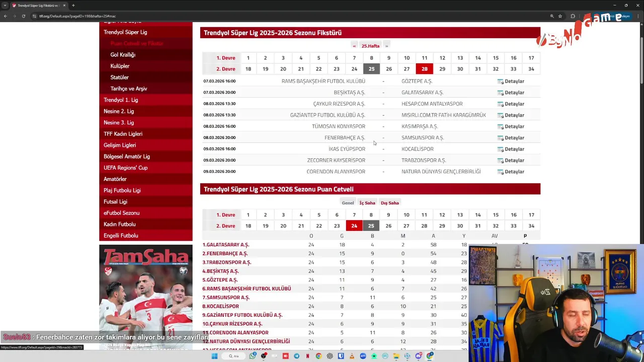Open Discord from the taskbar
Image resolution: width=644 pixels, height=362 pixels.
pos(419,356)
